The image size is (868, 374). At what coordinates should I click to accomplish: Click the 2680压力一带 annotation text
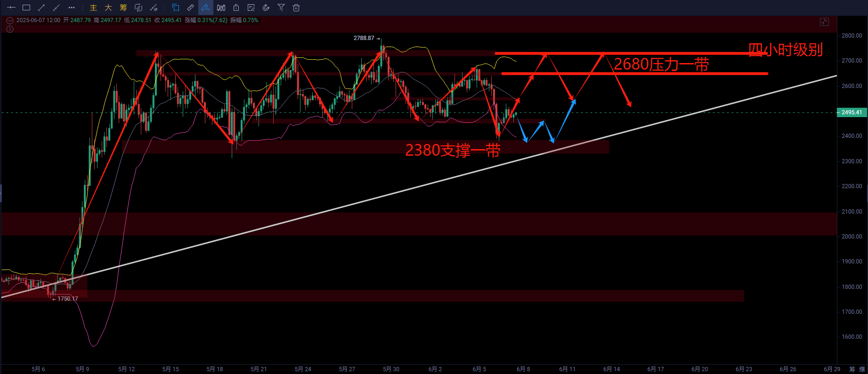click(661, 64)
